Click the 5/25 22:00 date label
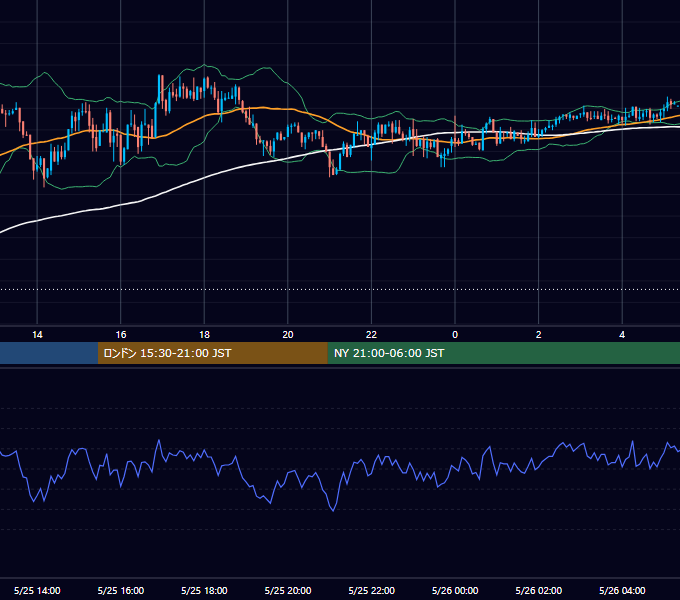The width and height of the screenshot is (680, 600). [x=372, y=590]
